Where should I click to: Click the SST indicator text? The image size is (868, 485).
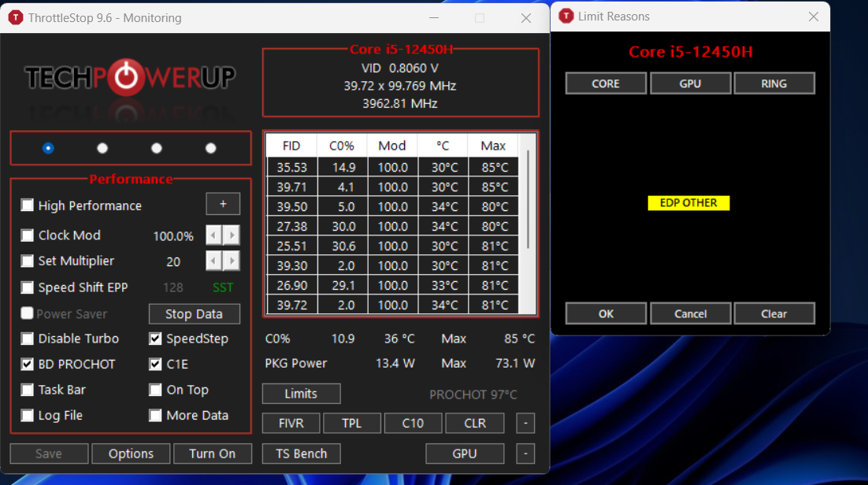coord(223,287)
